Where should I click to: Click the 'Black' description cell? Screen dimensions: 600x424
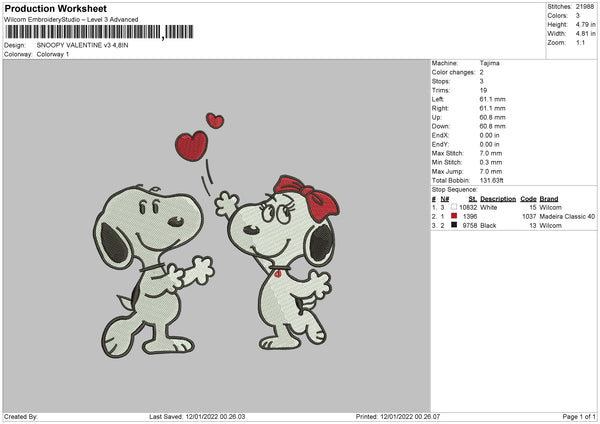pyautogui.click(x=488, y=225)
